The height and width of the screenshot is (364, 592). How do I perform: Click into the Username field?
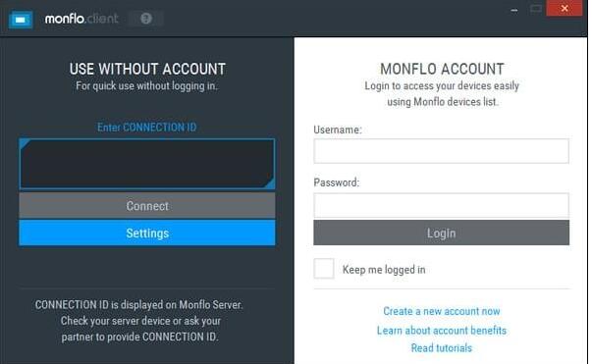point(441,151)
